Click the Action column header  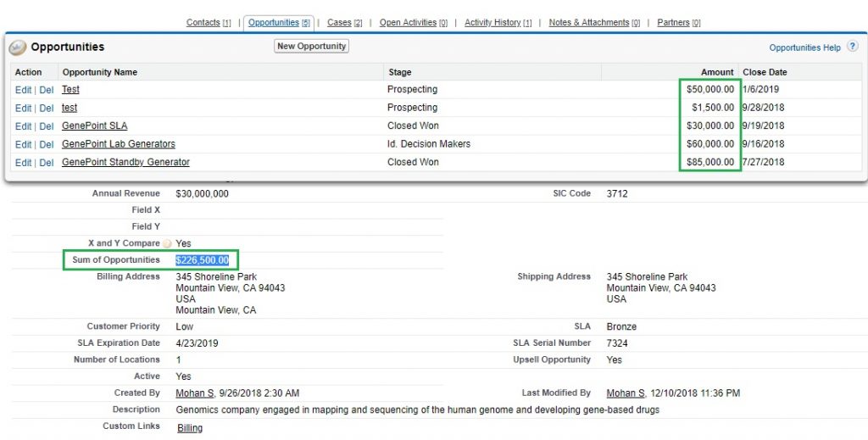click(x=28, y=72)
